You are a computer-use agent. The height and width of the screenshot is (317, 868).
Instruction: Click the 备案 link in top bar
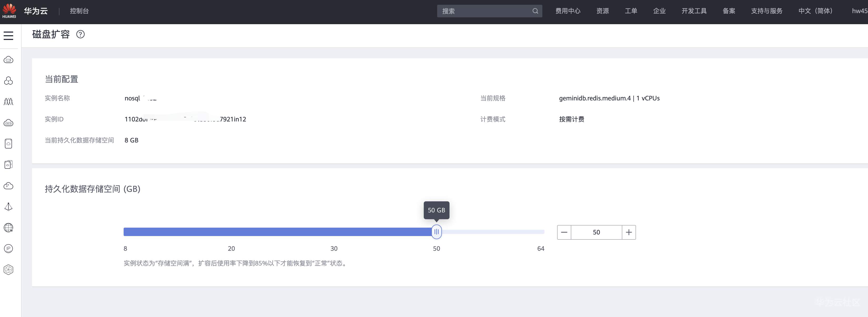click(729, 11)
